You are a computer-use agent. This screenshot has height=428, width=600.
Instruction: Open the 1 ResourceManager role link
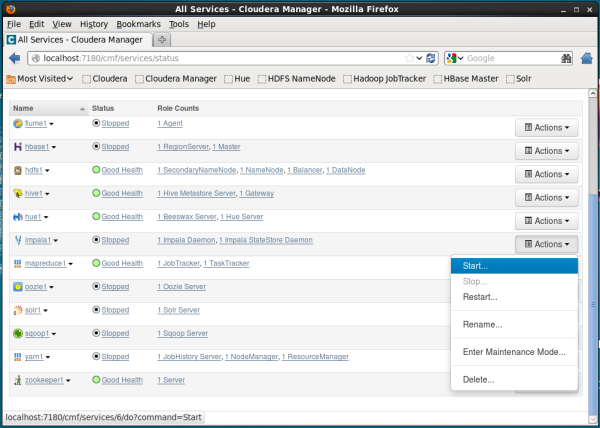[315, 357]
